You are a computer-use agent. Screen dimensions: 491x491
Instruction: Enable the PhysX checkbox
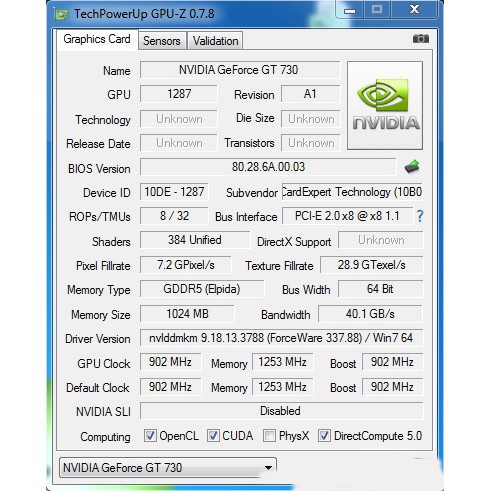coord(269,436)
